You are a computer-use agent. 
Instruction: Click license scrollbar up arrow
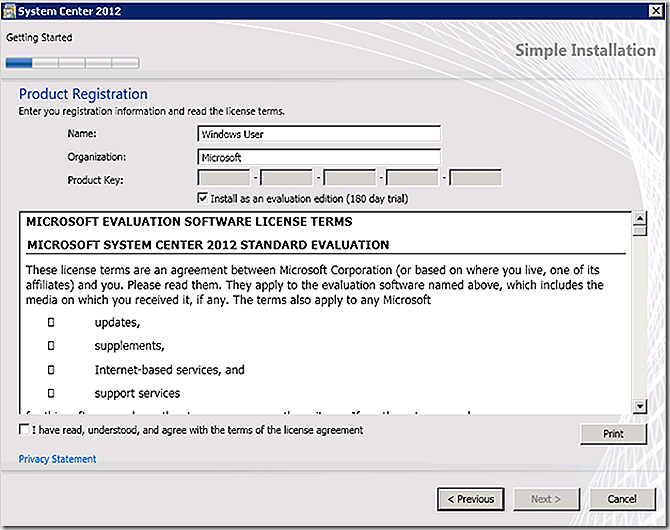click(640, 218)
